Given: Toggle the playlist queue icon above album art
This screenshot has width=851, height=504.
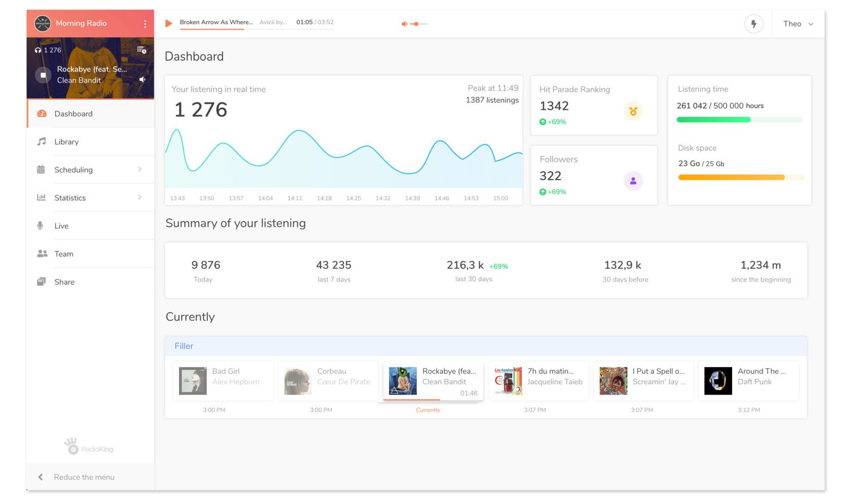Looking at the screenshot, I should coord(142,49).
